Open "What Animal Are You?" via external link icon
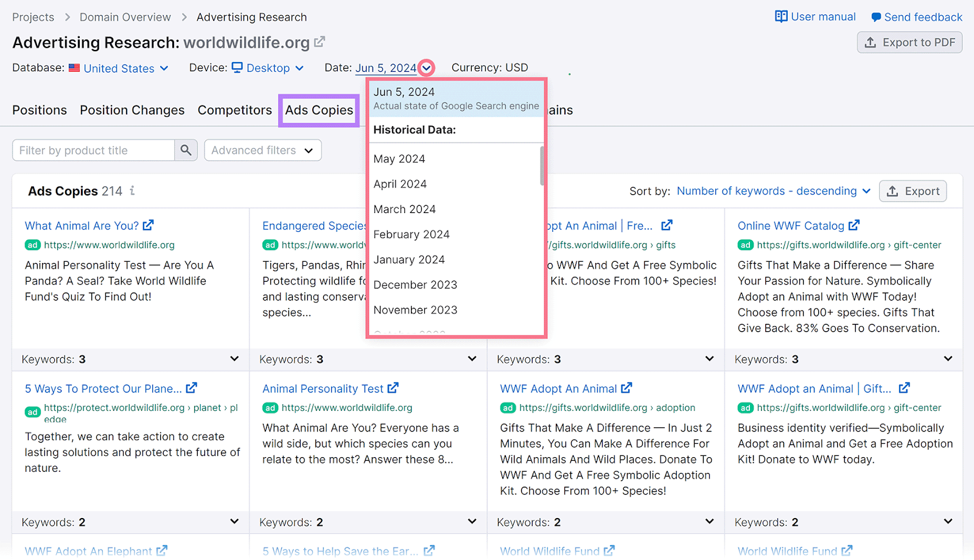The width and height of the screenshot is (974, 560). point(148,225)
